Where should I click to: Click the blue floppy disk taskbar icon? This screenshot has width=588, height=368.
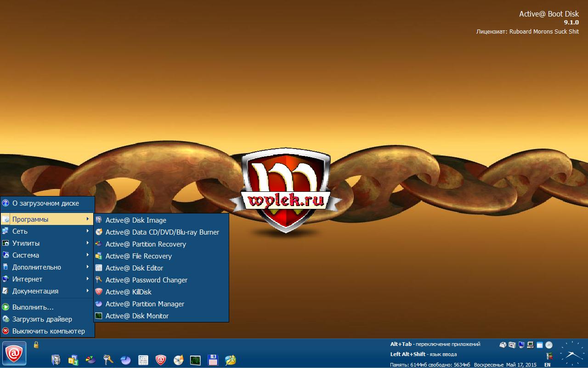pyautogui.click(x=213, y=360)
